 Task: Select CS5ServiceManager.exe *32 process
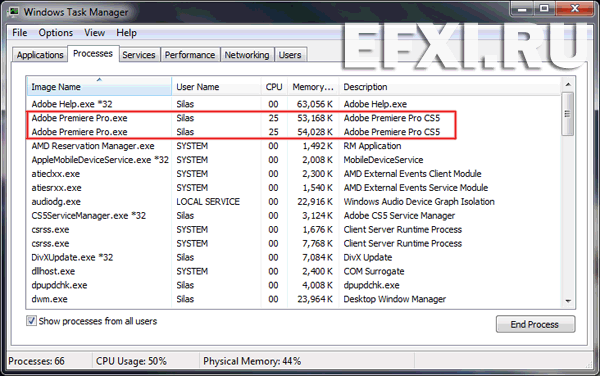coord(293,216)
